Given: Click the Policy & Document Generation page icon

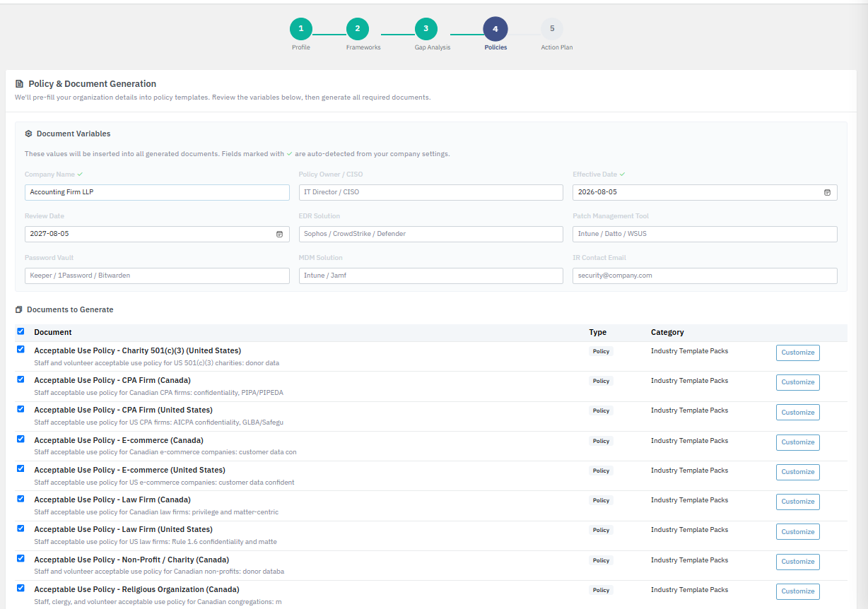Looking at the screenshot, I should pos(19,83).
